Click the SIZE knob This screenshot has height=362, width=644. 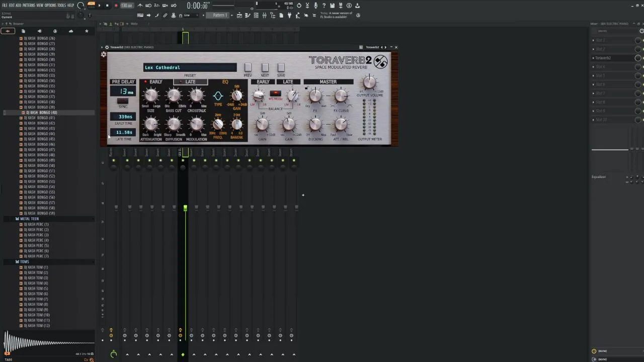[150, 96]
